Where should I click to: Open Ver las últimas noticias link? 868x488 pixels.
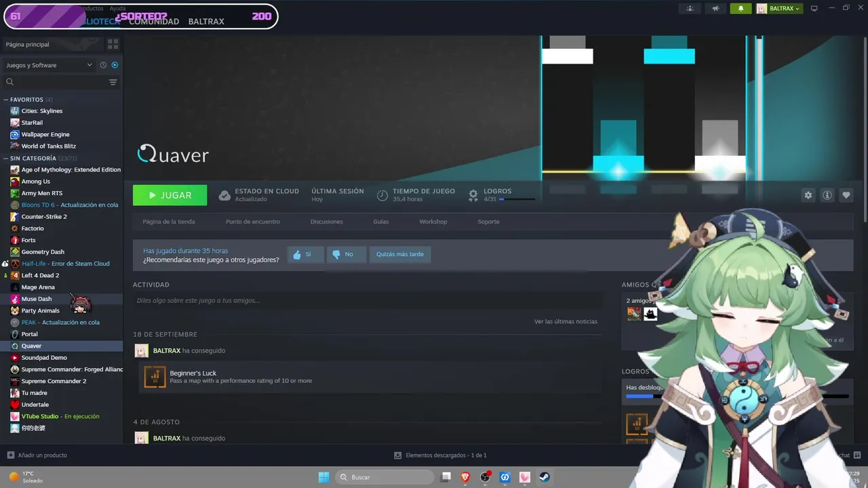[x=566, y=321]
